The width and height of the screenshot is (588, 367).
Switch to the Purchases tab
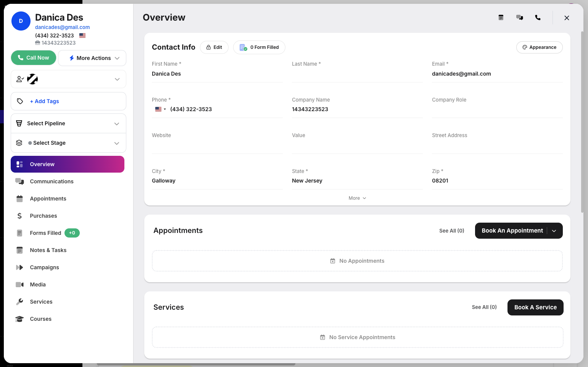(68, 216)
